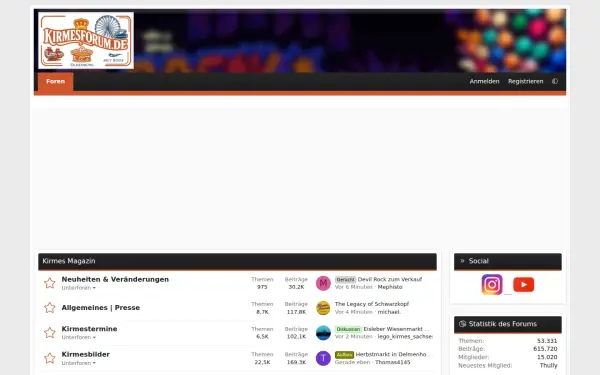
Task: Click star icon beside Kirmesbilder
Action: (50, 358)
